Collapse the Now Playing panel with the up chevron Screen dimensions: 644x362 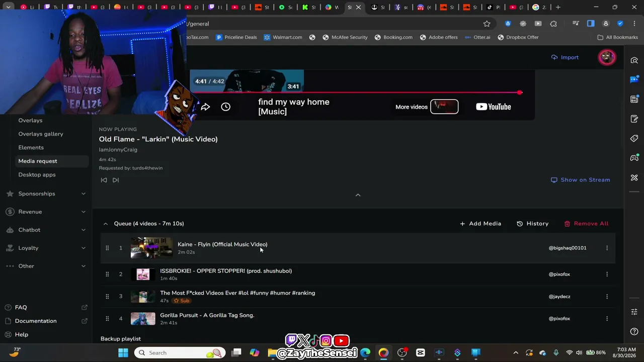coord(358,195)
